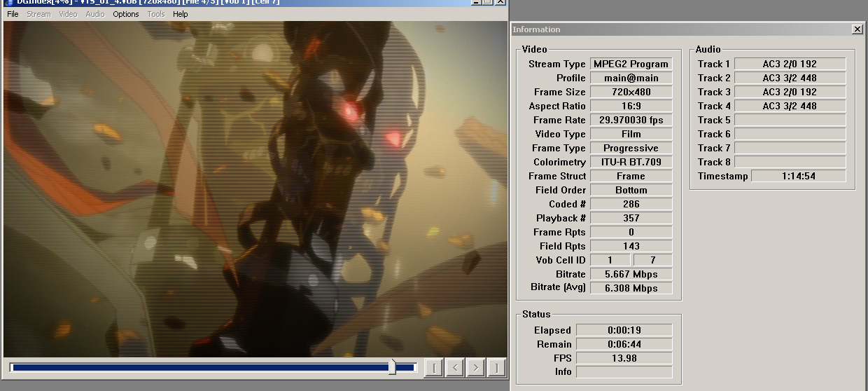Click the FPS value '13.98'

pyautogui.click(x=624, y=358)
